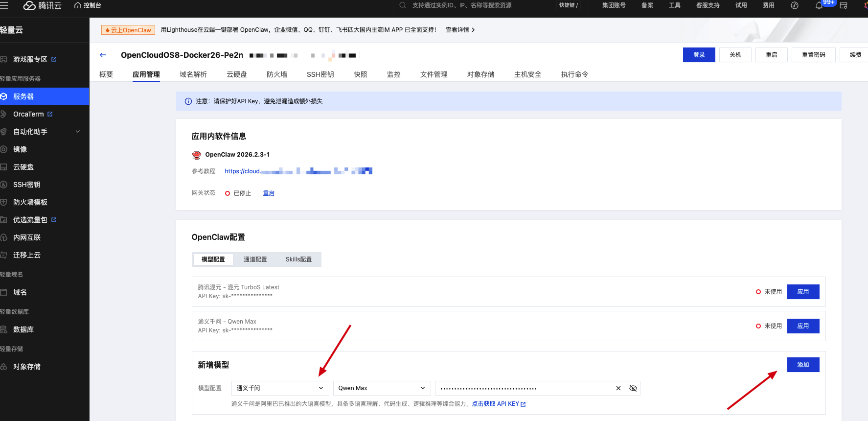
Task: Select 服务器 in the sidebar
Action: [x=45, y=96]
